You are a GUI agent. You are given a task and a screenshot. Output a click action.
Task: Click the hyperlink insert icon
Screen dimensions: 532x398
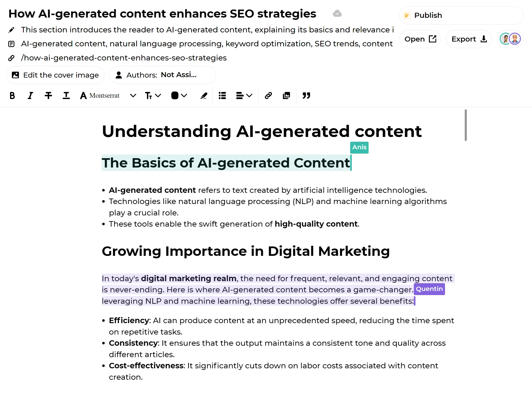[x=268, y=95]
